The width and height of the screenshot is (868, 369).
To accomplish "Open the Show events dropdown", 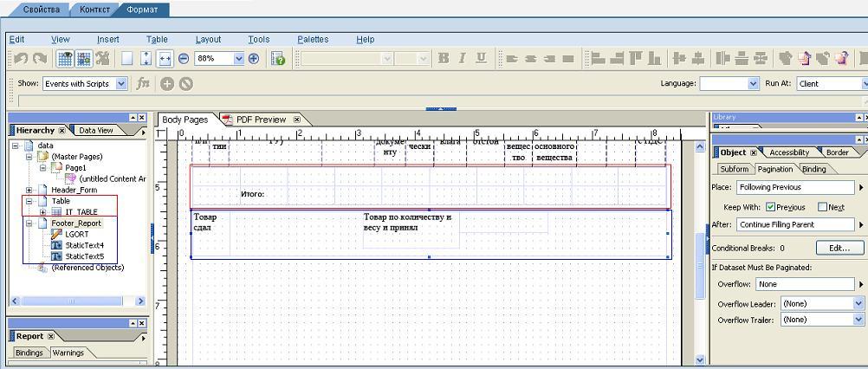I will tap(121, 84).
